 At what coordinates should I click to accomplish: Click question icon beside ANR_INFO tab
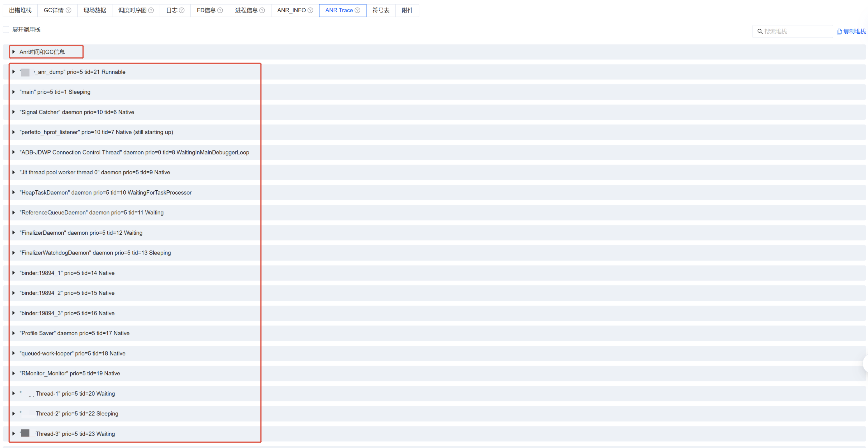[x=310, y=10]
